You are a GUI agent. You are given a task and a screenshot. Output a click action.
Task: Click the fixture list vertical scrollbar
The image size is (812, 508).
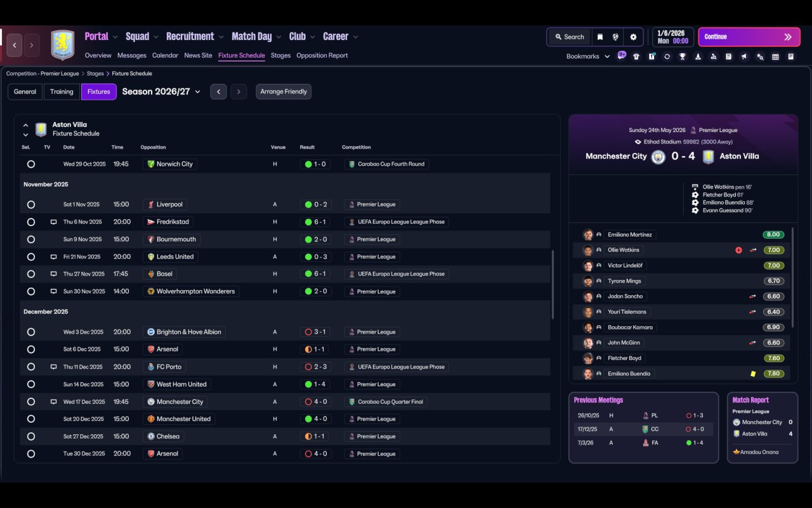(x=553, y=284)
